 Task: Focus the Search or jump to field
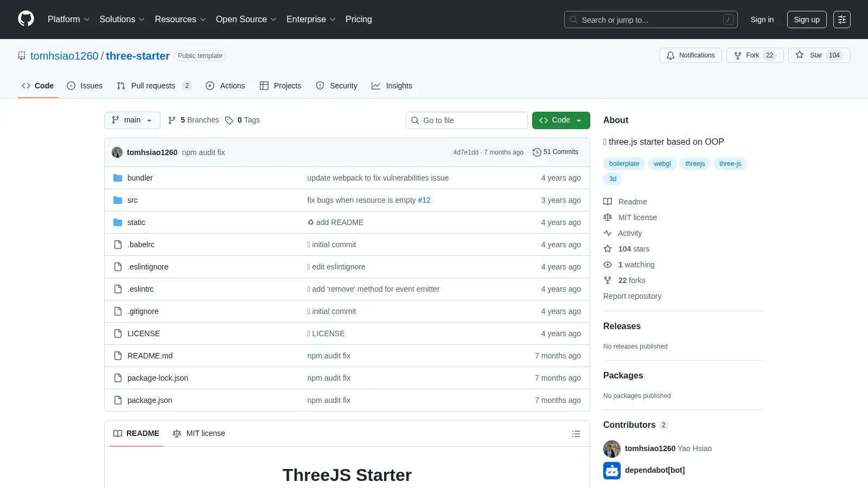(x=651, y=20)
